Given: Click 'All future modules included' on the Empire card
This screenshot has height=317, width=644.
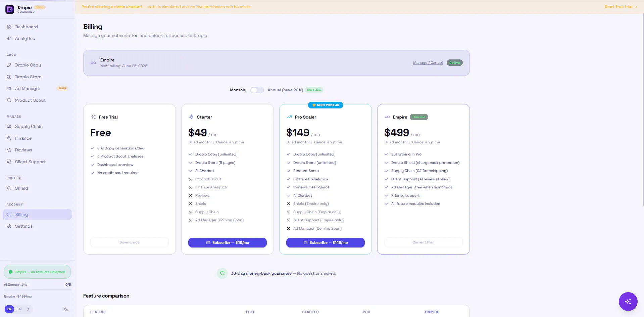Looking at the screenshot, I should tap(416, 204).
